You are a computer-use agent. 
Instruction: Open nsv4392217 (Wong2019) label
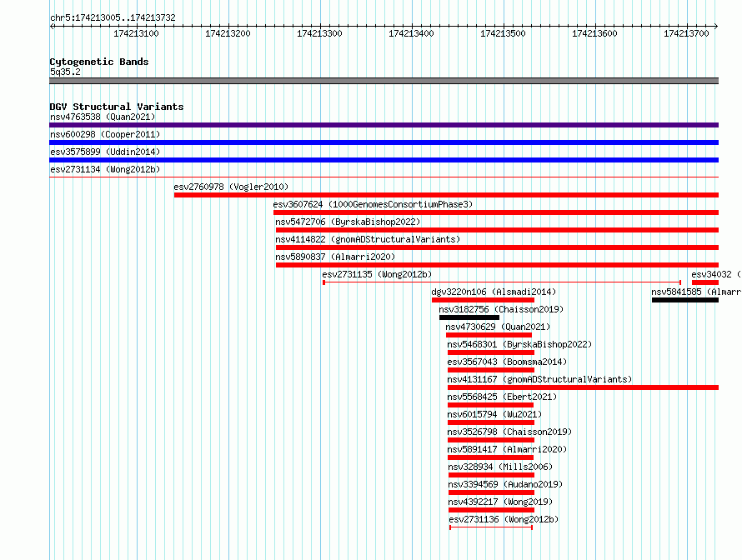coord(501,502)
